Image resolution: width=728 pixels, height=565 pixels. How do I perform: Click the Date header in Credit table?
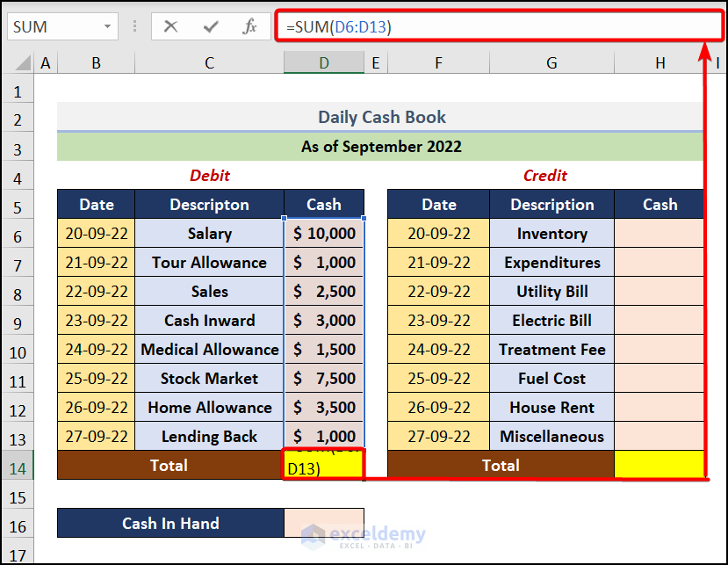click(x=439, y=205)
